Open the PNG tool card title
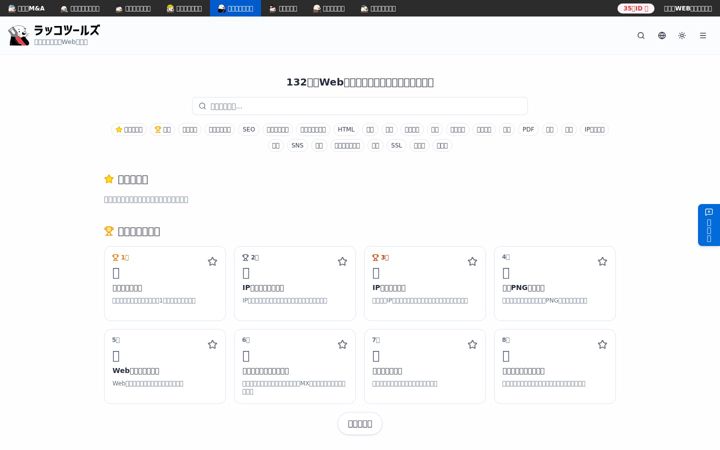720x450 pixels. point(523,288)
